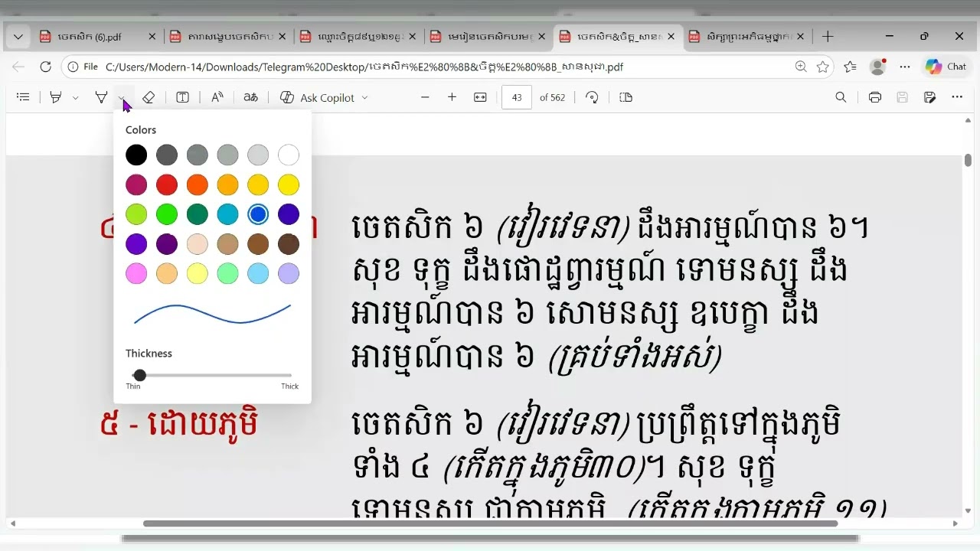This screenshot has width=980, height=551.
Task: Zoom out the PDF page
Action: click(x=425, y=97)
